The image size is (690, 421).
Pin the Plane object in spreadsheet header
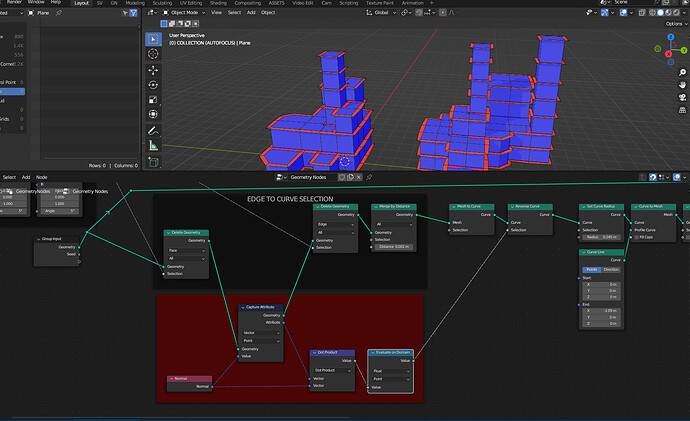(59, 13)
